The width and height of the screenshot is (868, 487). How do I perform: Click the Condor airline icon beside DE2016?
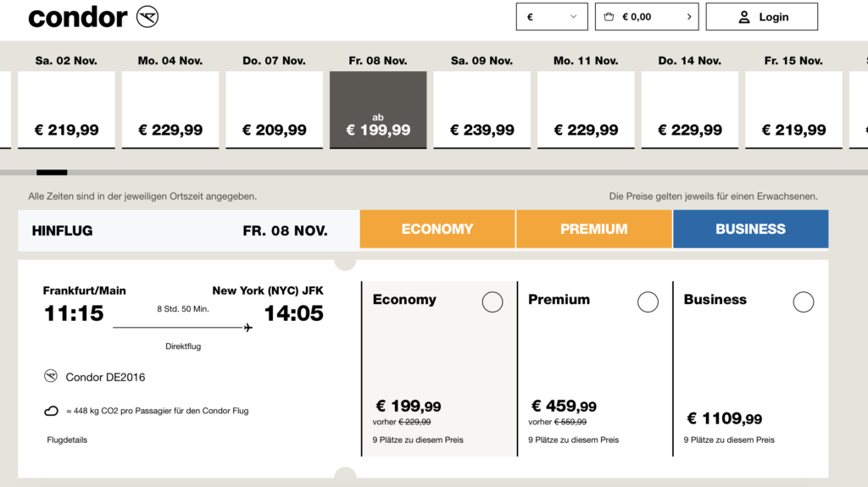pos(51,376)
